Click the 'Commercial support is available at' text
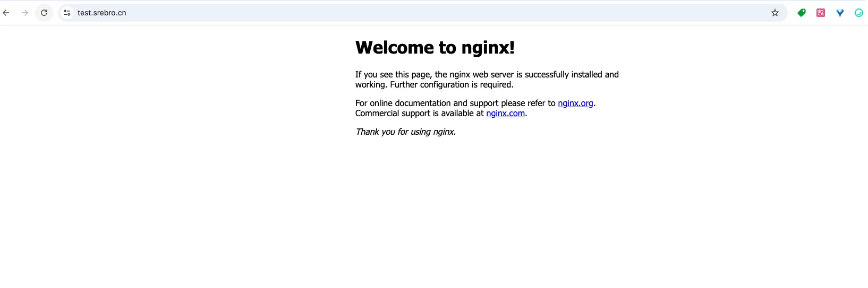The image size is (868, 288). coord(420,114)
